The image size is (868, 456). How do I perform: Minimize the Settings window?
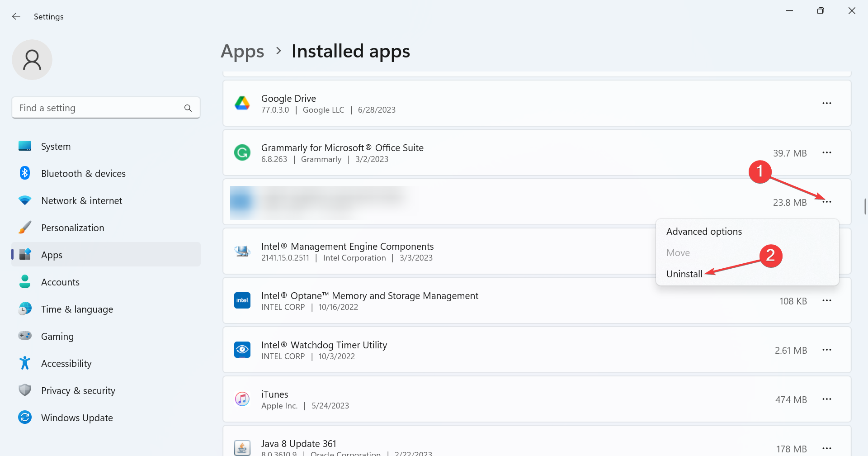(x=789, y=11)
